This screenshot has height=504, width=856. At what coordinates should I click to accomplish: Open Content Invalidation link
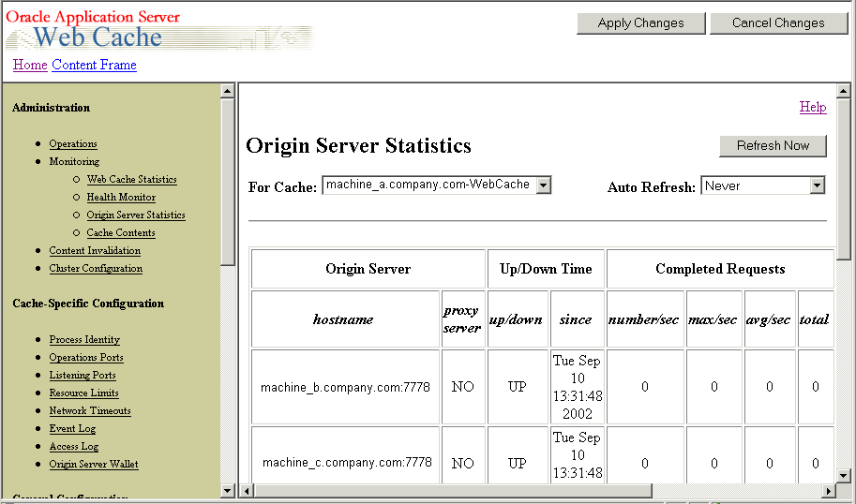95,250
